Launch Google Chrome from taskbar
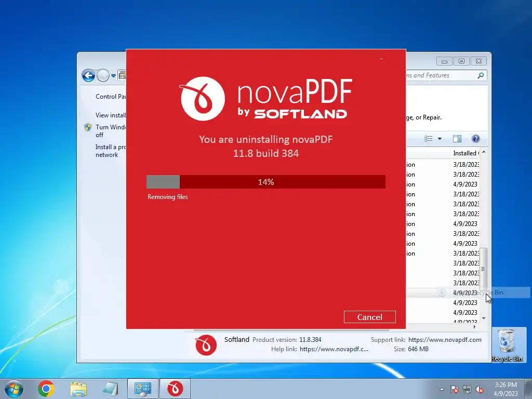 pos(46,389)
